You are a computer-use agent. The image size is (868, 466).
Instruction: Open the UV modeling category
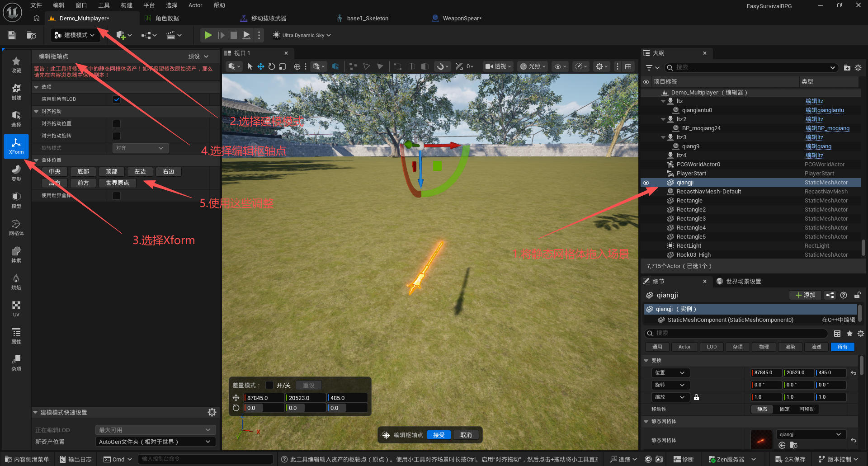click(x=16, y=309)
